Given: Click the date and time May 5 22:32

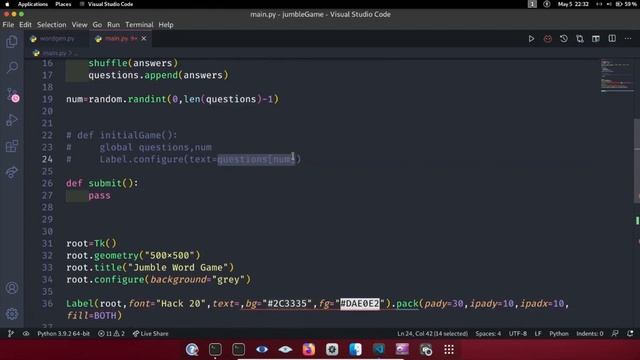Looking at the screenshot, I should click(573, 4).
